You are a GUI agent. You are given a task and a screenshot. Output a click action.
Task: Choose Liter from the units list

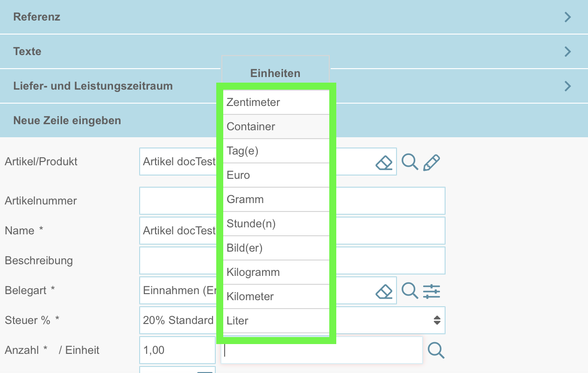(x=276, y=321)
